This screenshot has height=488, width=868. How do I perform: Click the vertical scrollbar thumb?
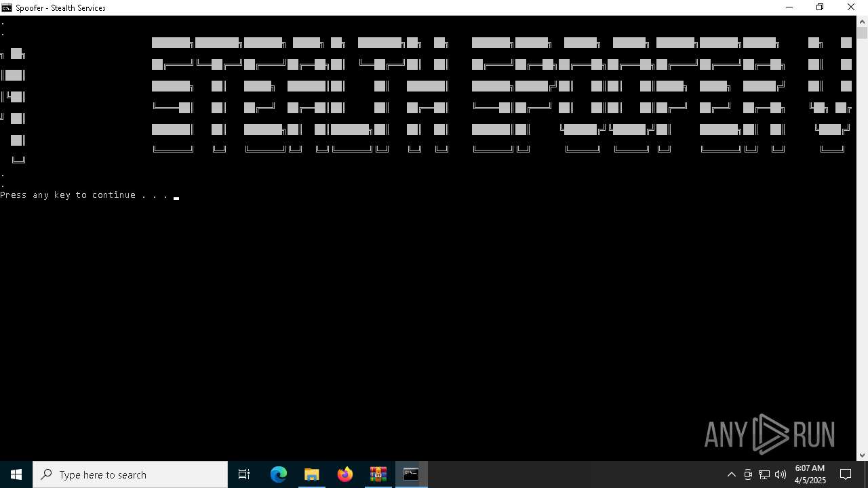[862, 33]
